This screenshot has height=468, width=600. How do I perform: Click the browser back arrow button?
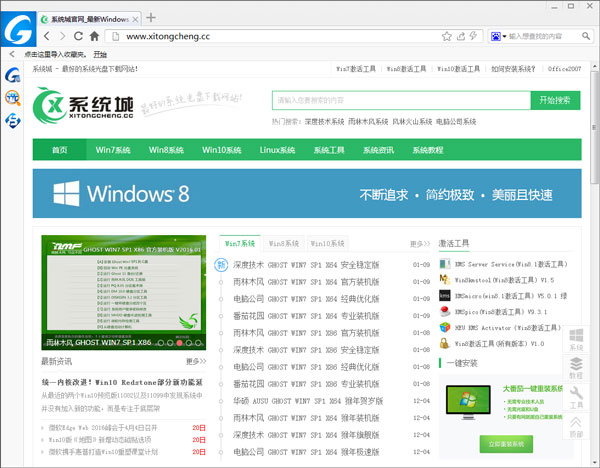47,36
